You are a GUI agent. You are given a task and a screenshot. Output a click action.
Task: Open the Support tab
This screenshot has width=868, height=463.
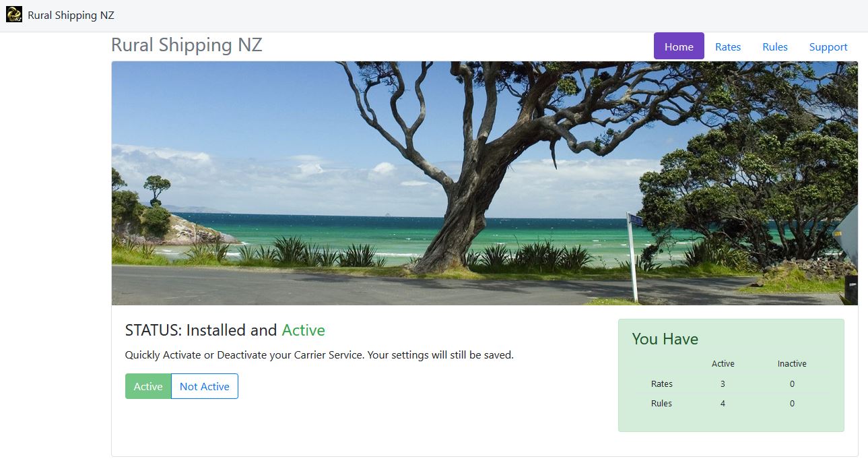point(828,47)
